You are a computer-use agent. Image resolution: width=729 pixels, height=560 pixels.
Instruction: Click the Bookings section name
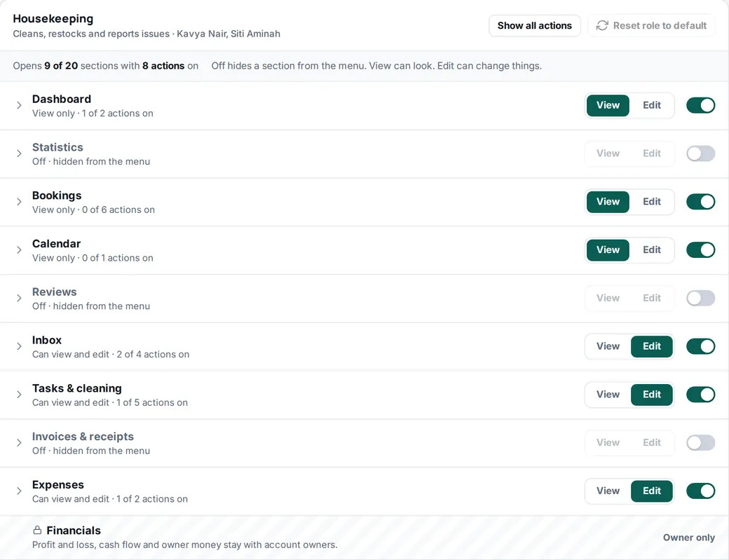(x=57, y=196)
